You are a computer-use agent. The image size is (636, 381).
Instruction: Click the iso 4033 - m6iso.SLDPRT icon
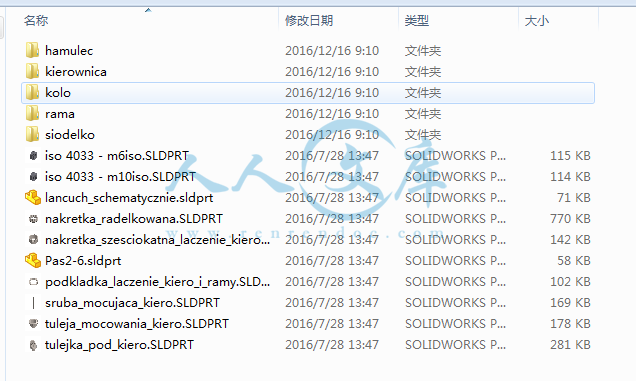pyautogui.click(x=33, y=155)
